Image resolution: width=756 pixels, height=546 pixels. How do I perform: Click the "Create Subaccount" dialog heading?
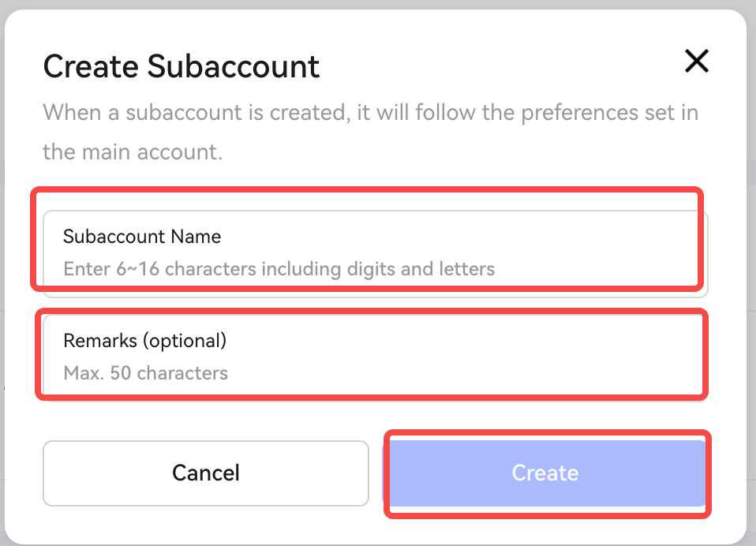(182, 67)
